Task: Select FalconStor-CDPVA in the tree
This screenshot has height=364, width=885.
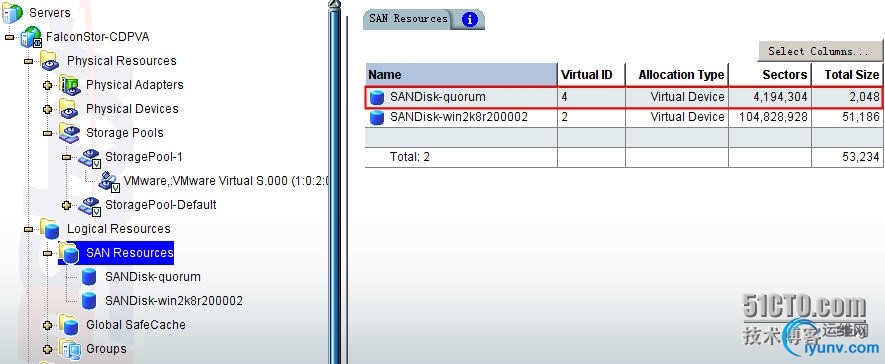Action: [x=98, y=37]
